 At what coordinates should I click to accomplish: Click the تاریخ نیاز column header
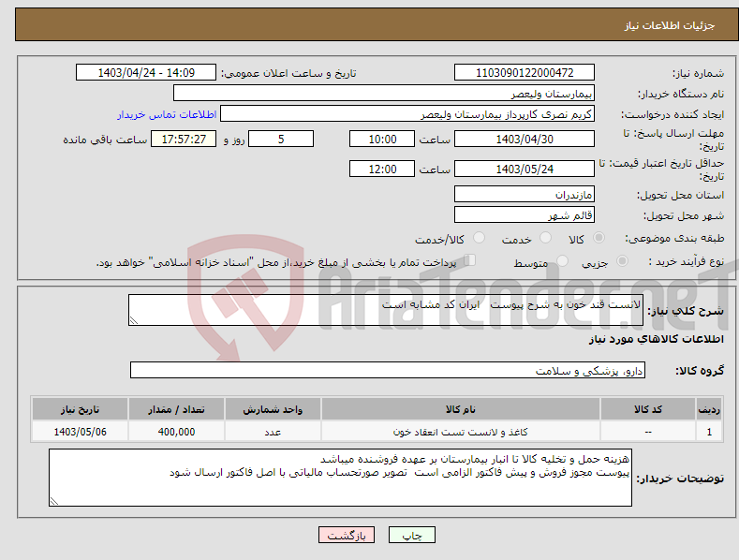point(80,409)
